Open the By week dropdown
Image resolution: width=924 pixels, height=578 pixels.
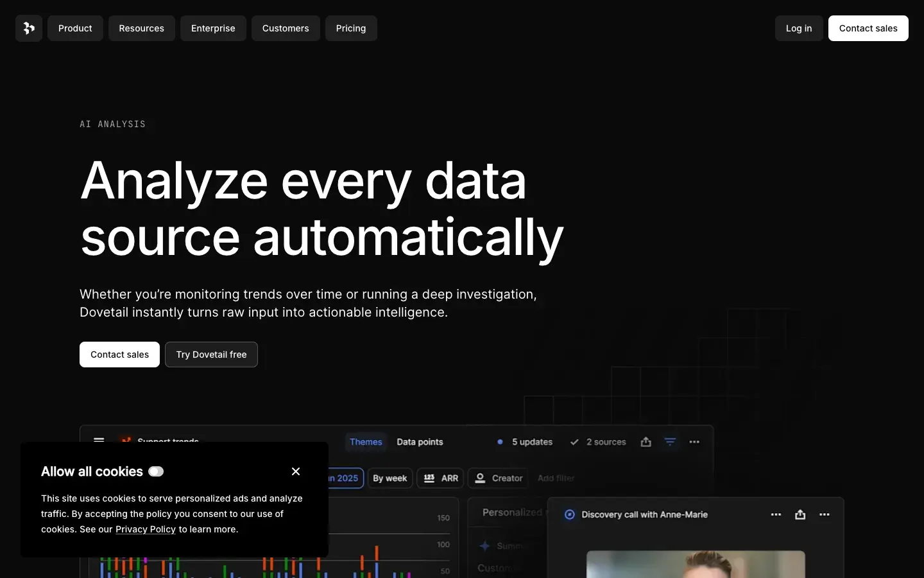coord(389,478)
